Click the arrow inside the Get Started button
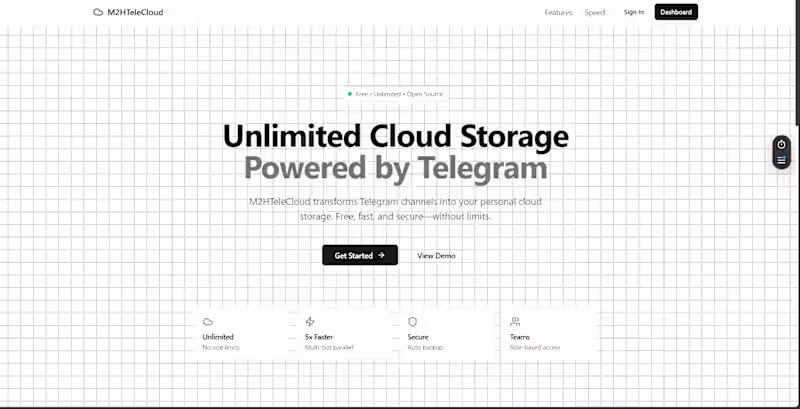 point(381,255)
